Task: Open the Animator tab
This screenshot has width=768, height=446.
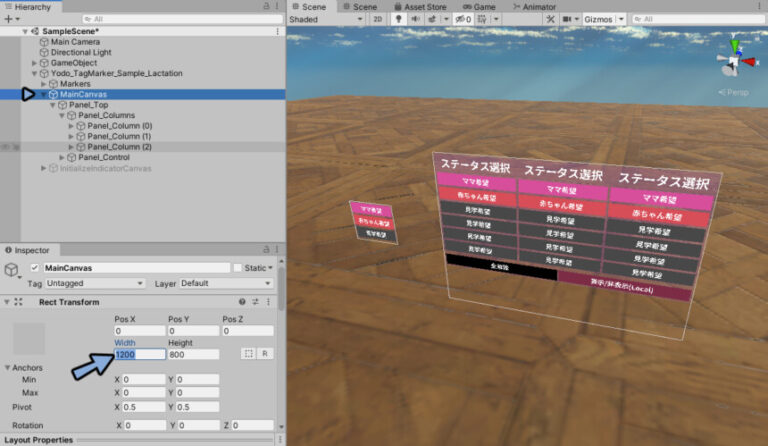Action: [534, 6]
